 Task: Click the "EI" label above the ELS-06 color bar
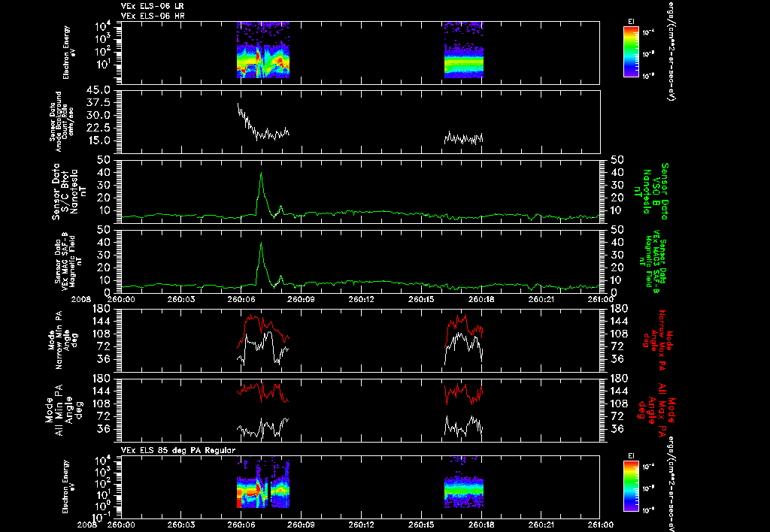pos(631,22)
